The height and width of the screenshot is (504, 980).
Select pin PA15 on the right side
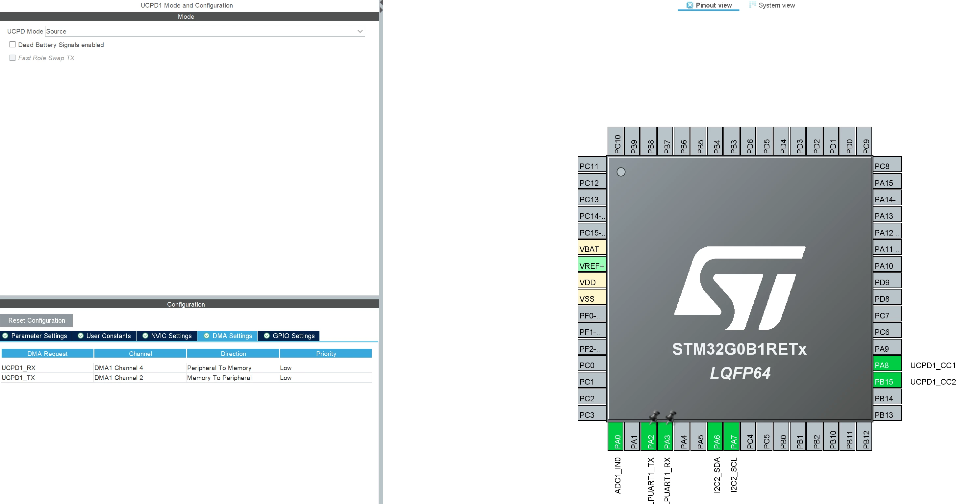[x=887, y=182]
